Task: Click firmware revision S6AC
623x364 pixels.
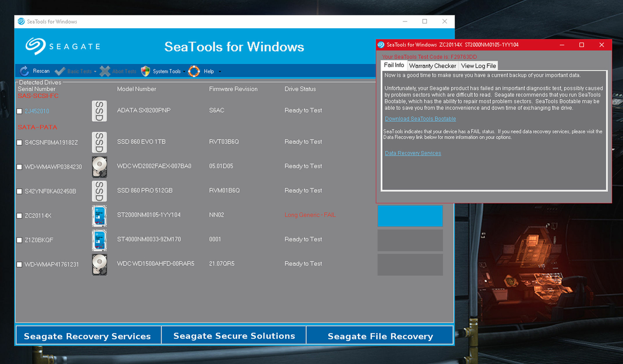Action: coord(217,110)
